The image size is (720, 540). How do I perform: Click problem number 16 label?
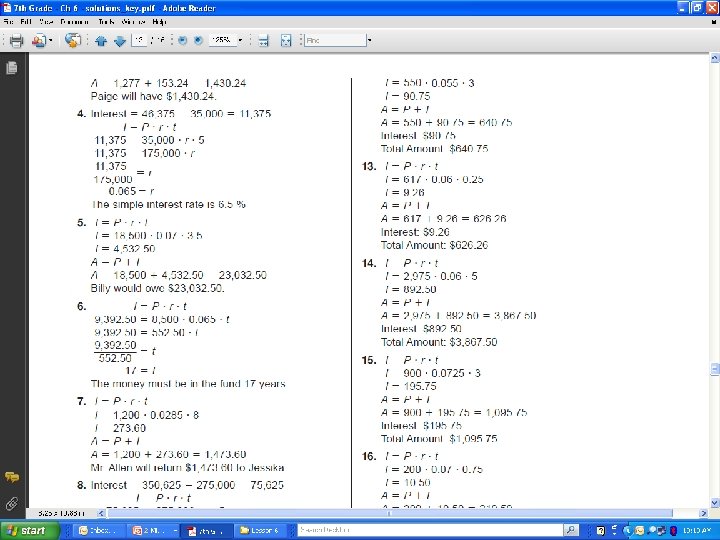point(369,456)
